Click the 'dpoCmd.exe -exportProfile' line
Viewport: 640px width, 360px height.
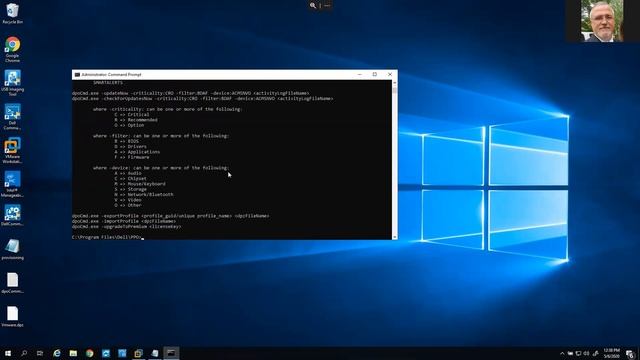coord(171,216)
